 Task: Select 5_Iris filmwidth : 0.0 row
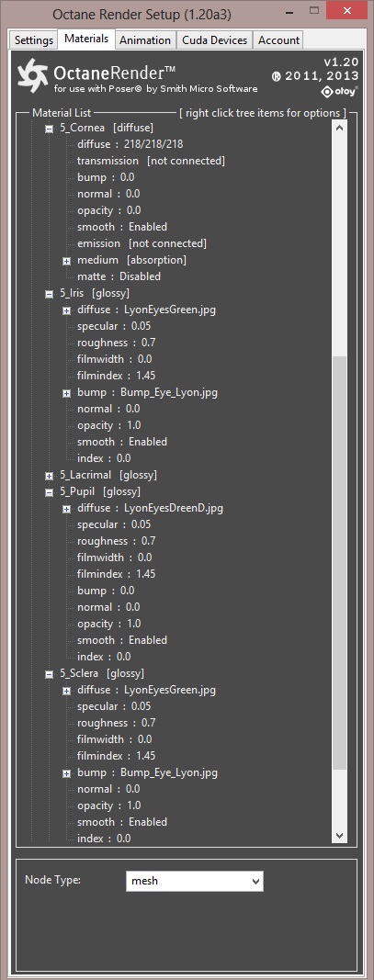tap(114, 359)
